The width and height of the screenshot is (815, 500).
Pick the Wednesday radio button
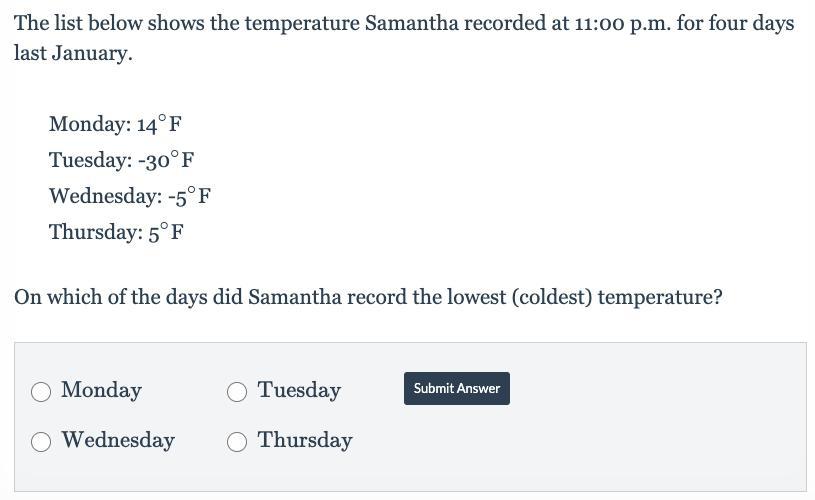(41, 441)
